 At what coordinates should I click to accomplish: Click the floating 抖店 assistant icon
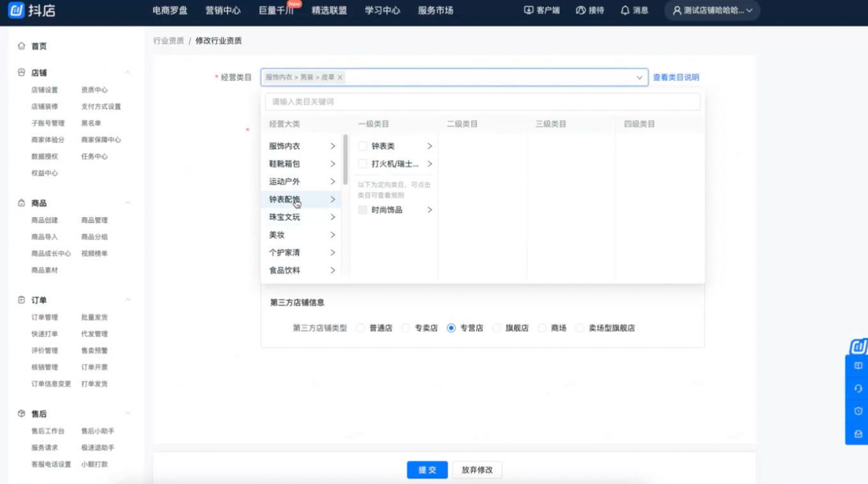point(858,347)
